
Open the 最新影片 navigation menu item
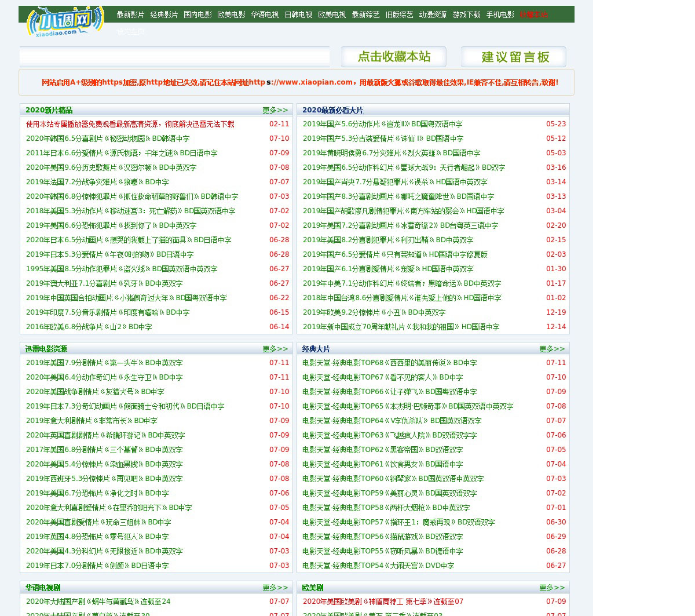(x=130, y=14)
